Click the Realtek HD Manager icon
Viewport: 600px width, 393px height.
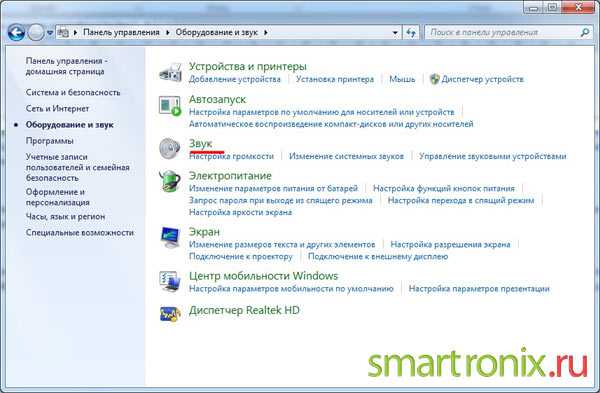click(170, 314)
